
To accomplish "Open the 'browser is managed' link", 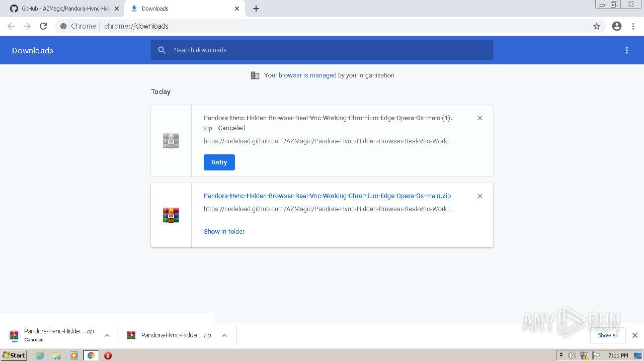I will (x=307, y=75).
